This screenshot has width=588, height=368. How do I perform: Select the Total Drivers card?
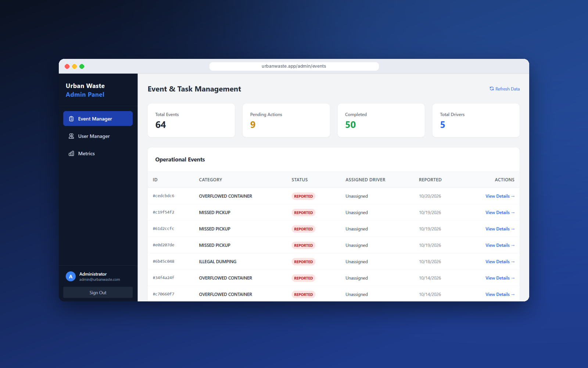(x=476, y=120)
